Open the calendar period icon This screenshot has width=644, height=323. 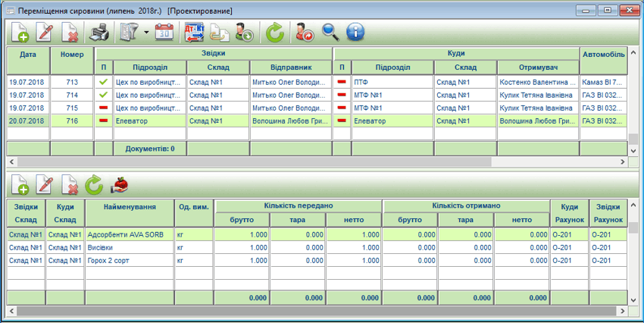point(164,32)
